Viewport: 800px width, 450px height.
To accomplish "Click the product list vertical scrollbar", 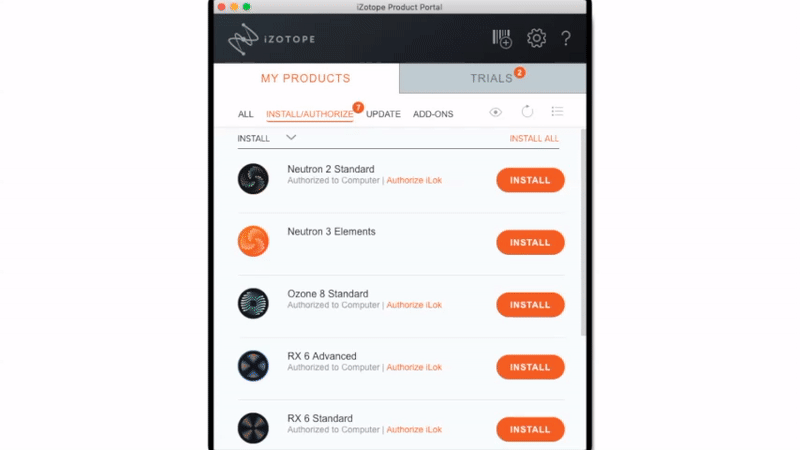I will click(x=583, y=233).
